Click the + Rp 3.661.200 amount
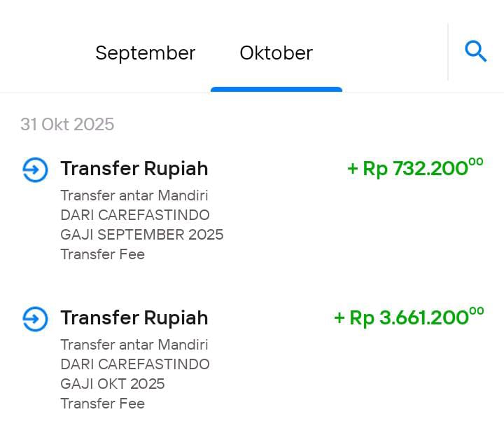The height and width of the screenshot is (433, 504). tap(408, 317)
